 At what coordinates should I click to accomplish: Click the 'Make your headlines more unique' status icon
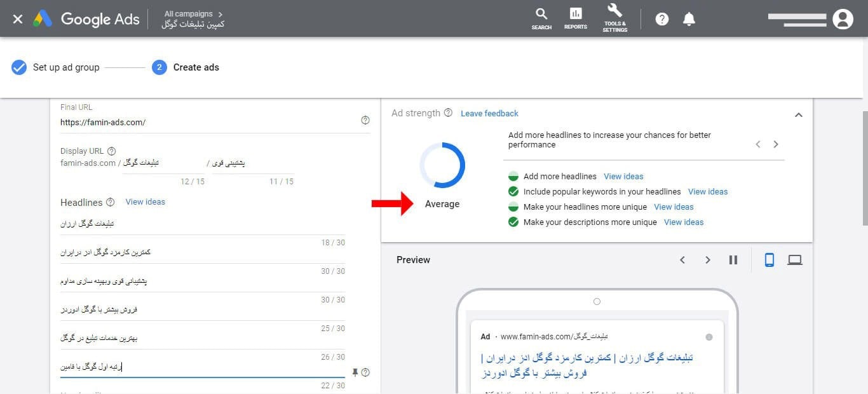pos(513,207)
